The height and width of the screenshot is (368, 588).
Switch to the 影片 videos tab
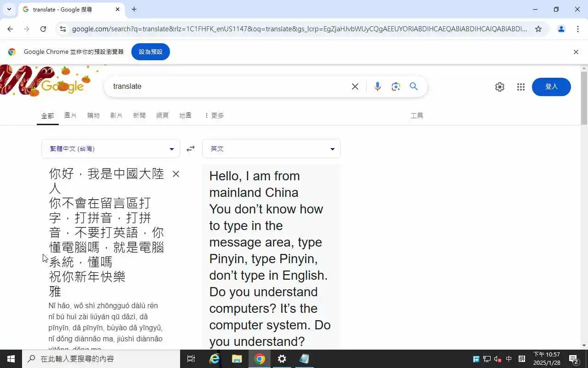point(116,115)
